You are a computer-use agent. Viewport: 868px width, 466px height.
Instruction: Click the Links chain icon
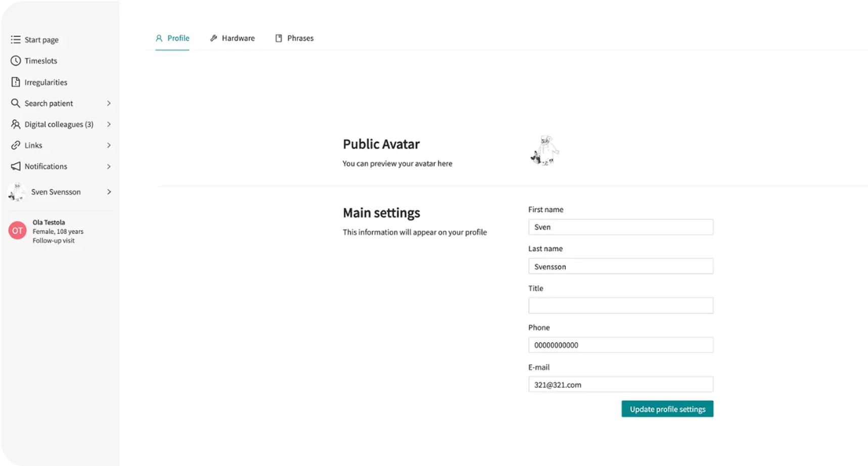pyautogui.click(x=16, y=146)
